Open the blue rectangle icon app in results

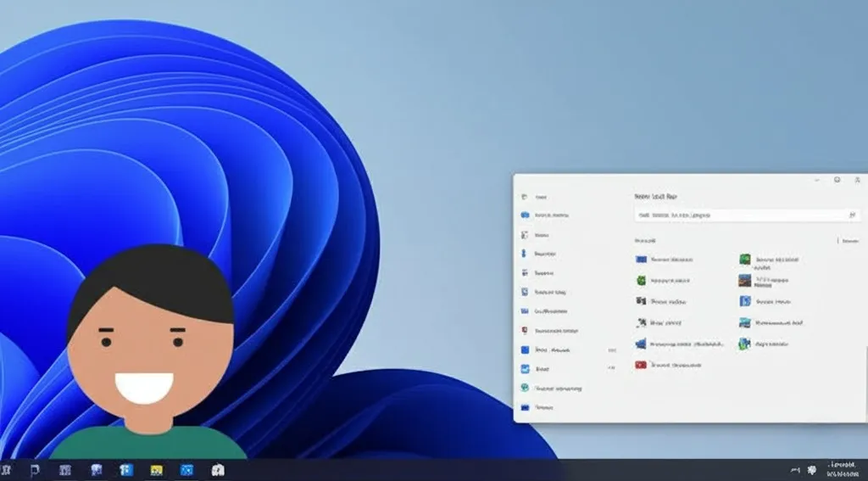(642, 259)
